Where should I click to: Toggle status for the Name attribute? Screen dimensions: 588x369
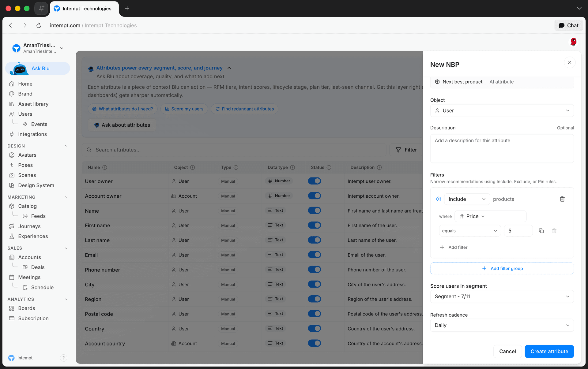(x=315, y=211)
